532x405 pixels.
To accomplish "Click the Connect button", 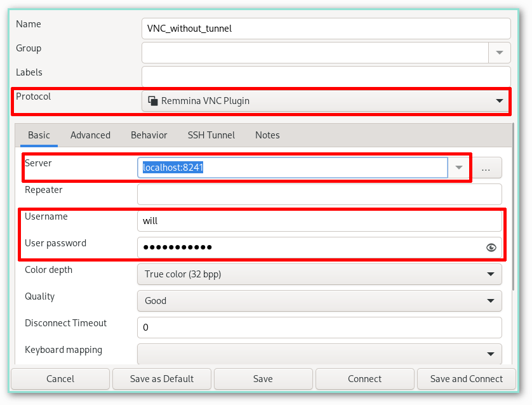I will point(364,378).
